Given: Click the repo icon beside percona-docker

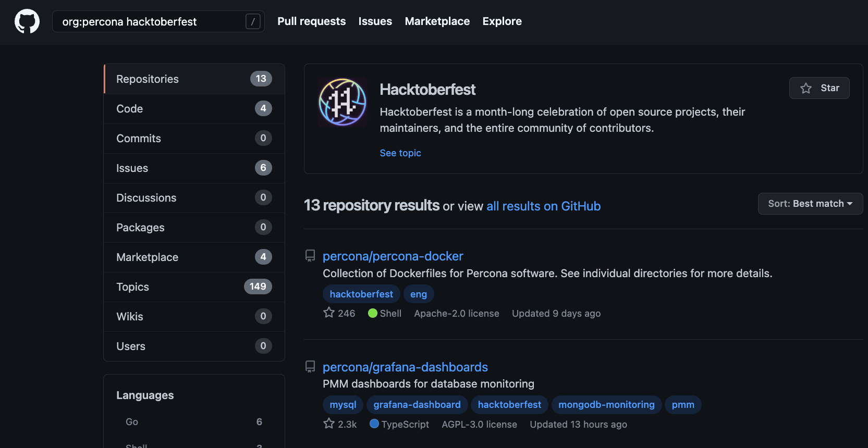Looking at the screenshot, I should (310, 256).
